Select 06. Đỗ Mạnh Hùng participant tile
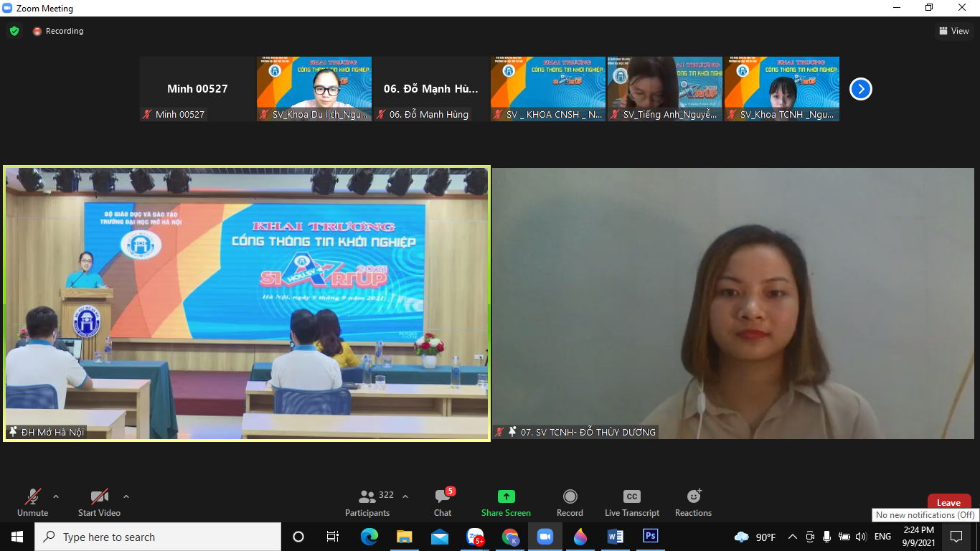 click(431, 89)
